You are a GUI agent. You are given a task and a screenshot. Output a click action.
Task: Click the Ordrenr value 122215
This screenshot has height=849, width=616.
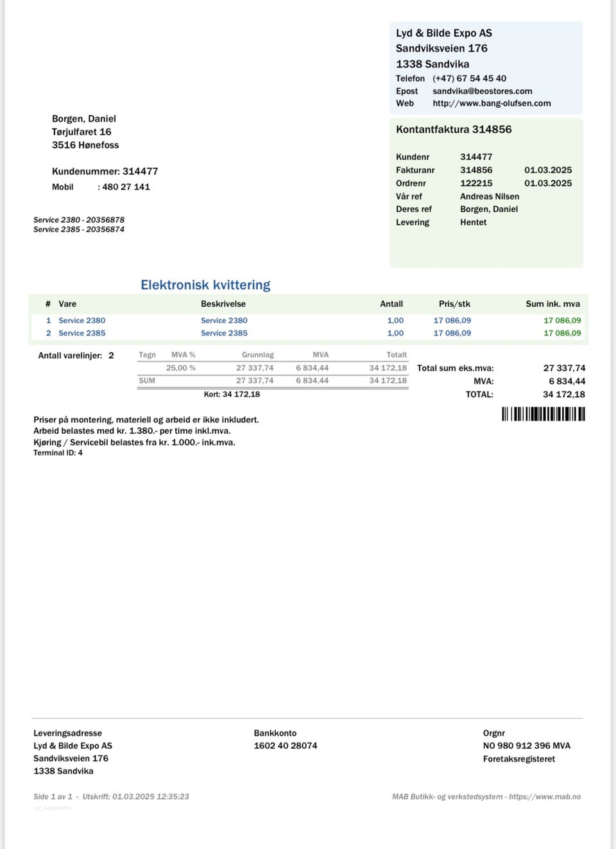[x=476, y=183]
